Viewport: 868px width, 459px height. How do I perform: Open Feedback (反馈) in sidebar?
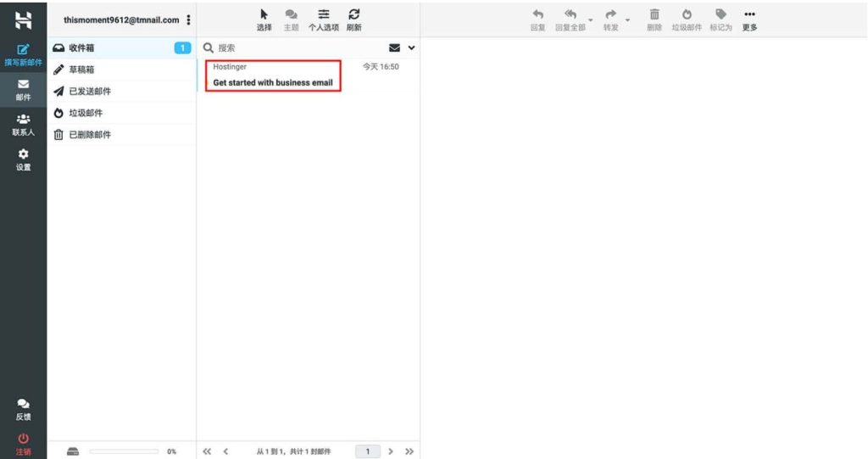click(23, 410)
